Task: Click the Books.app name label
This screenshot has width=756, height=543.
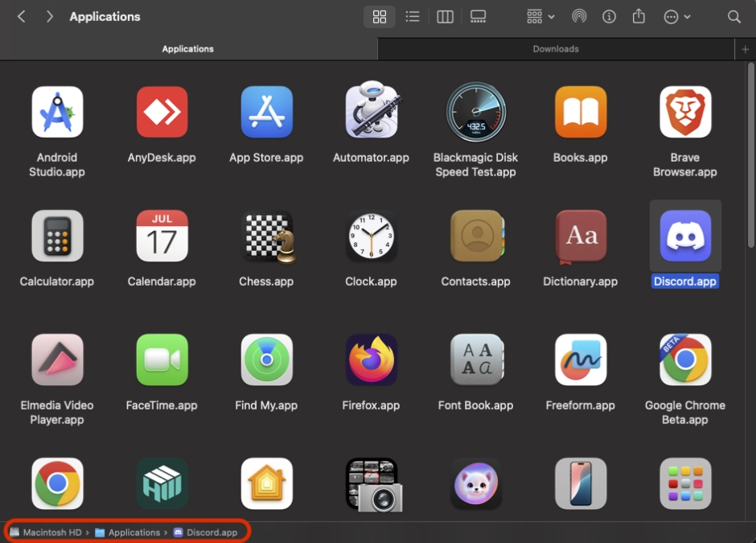Action: (x=580, y=157)
